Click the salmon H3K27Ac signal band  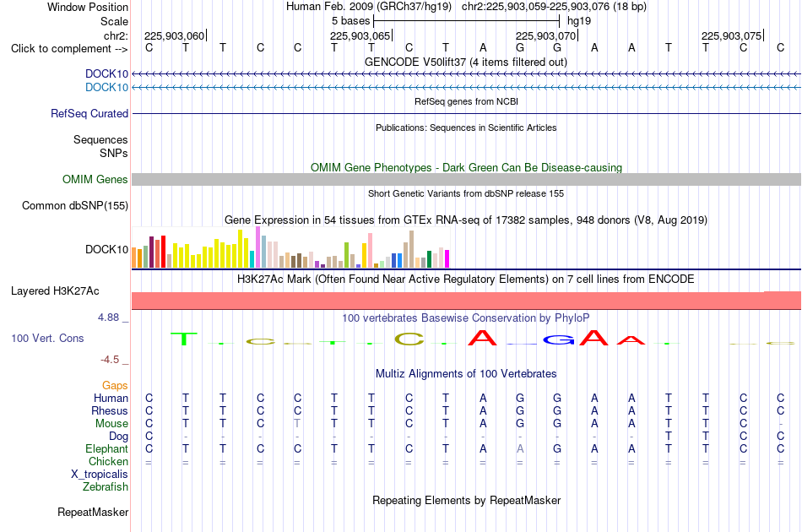click(x=467, y=301)
